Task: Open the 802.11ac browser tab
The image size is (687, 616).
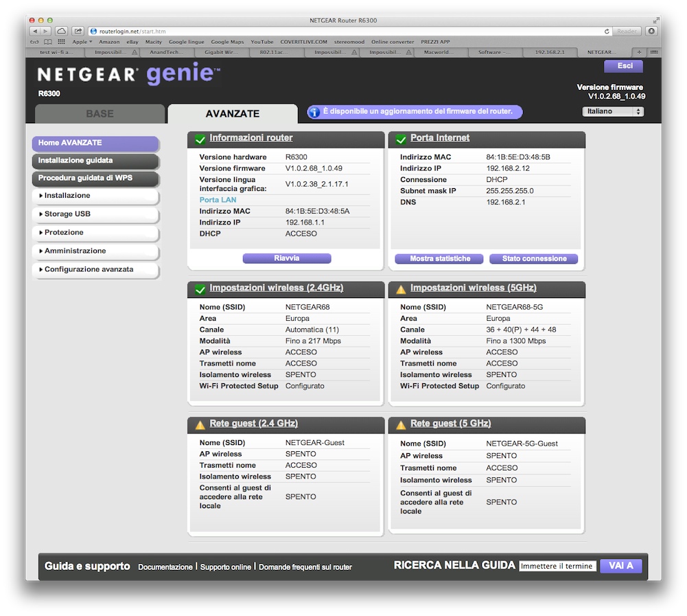Action: (x=276, y=52)
